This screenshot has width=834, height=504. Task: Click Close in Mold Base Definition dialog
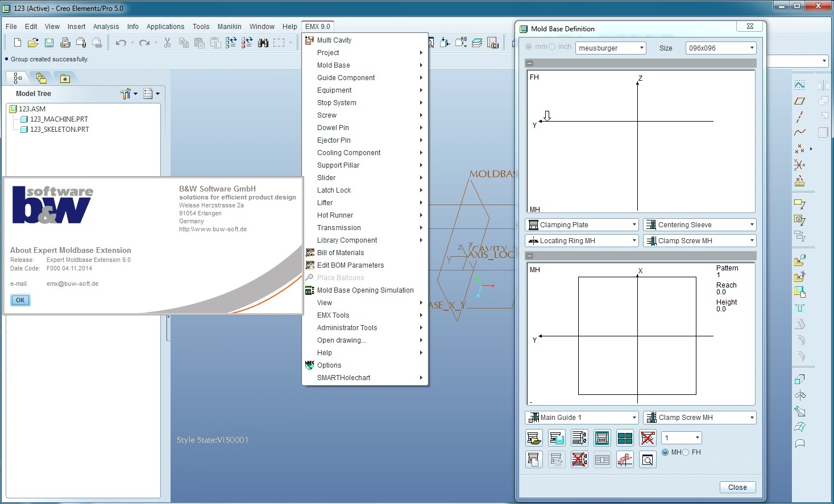coord(737,488)
